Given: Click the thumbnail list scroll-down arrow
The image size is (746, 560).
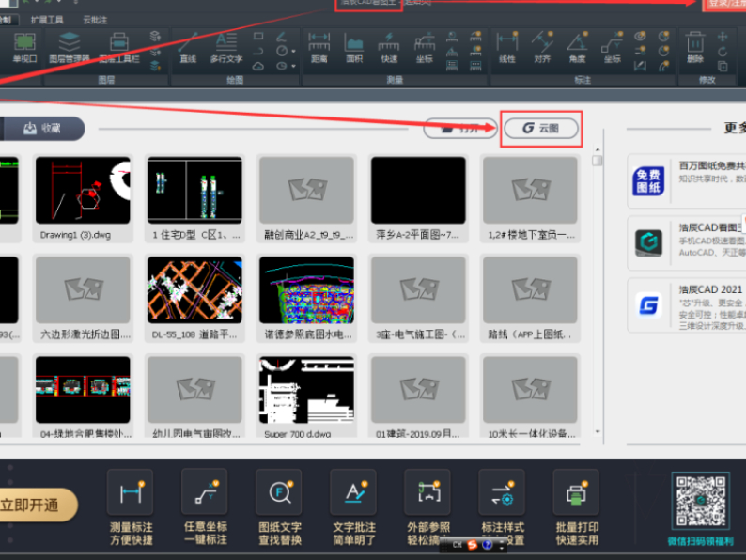Looking at the screenshot, I should [x=598, y=432].
